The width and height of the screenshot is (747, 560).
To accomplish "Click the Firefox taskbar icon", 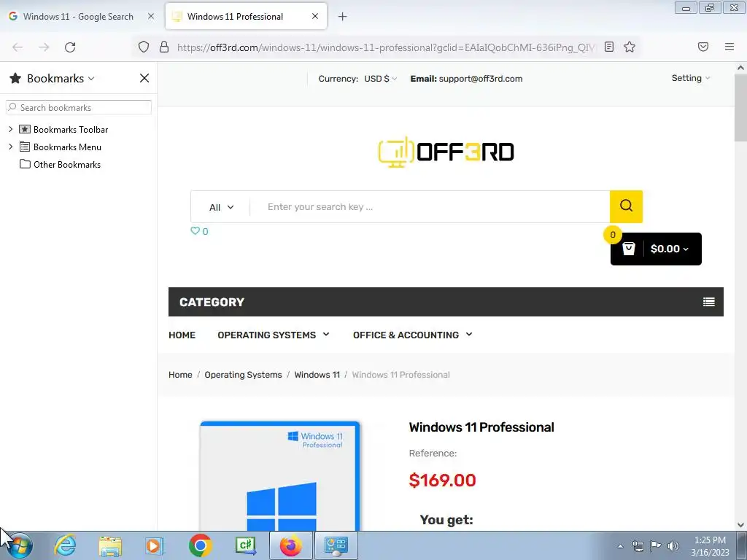I will click(x=290, y=545).
